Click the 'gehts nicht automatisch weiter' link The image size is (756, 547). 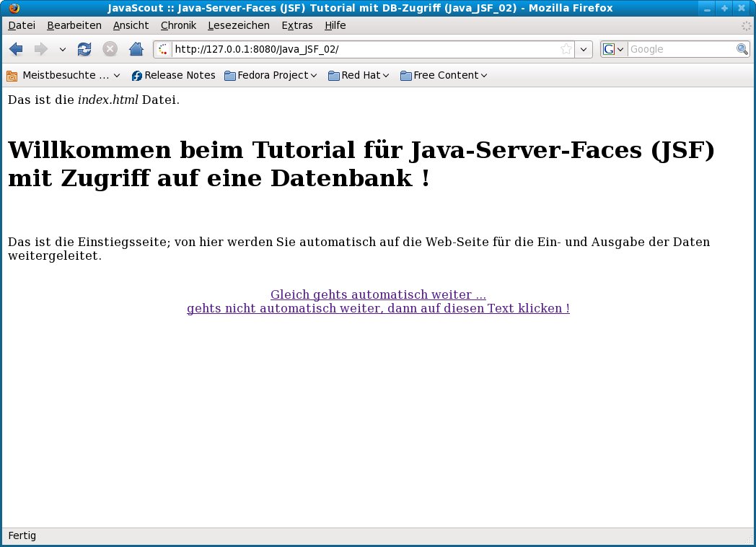click(x=378, y=308)
